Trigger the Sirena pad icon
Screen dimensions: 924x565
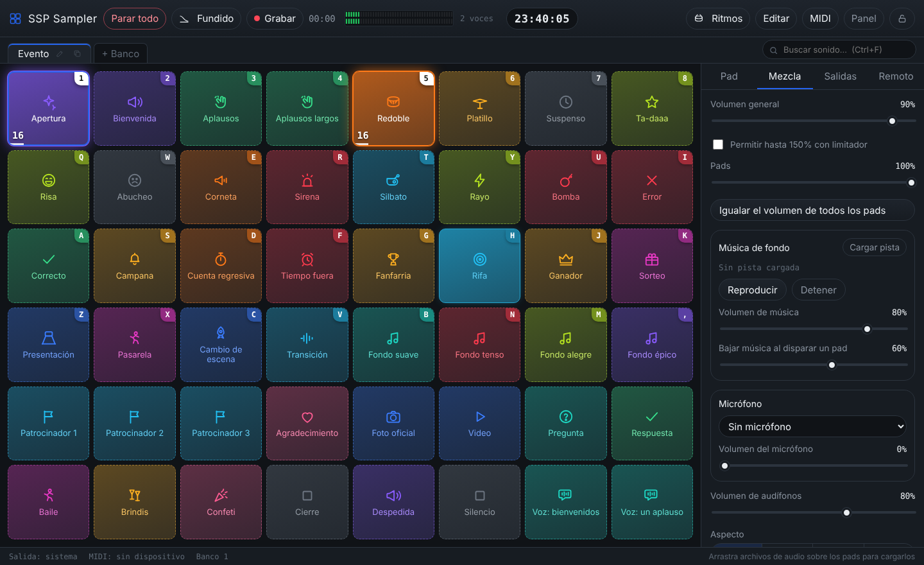click(x=307, y=180)
